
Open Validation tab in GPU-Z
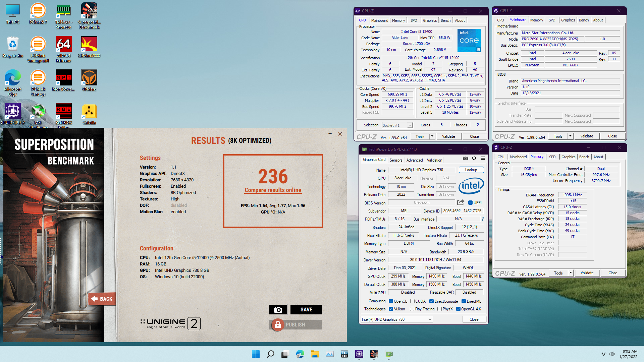pyautogui.click(x=434, y=160)
